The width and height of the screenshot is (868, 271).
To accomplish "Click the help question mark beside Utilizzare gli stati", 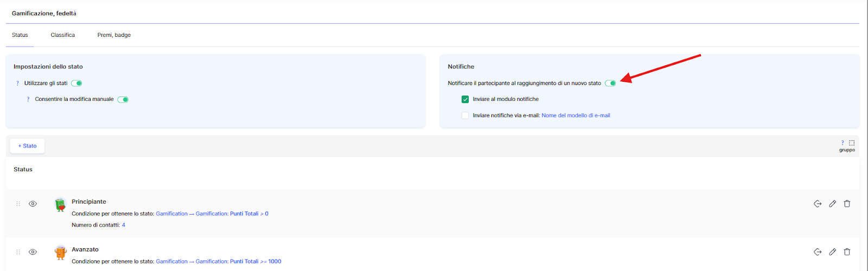I will (x=17, y=83).
